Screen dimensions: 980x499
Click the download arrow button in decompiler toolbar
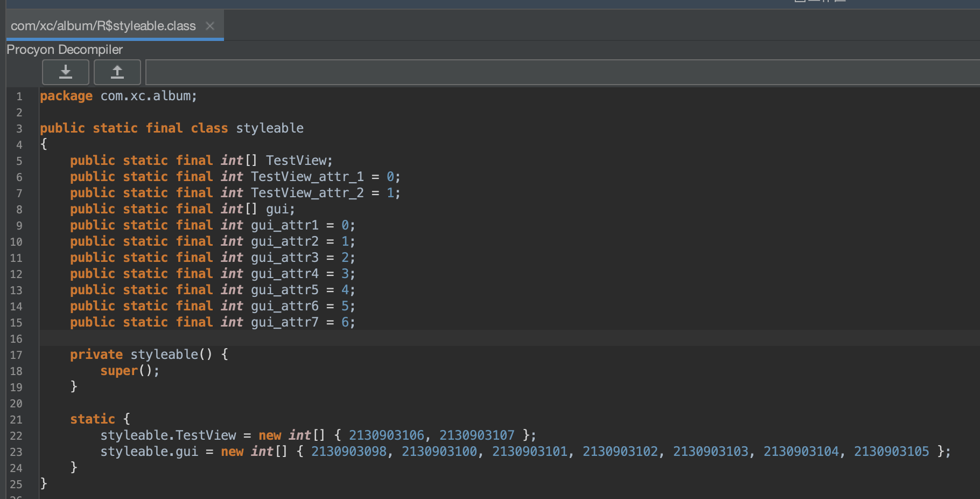click(x=66, y=72)
